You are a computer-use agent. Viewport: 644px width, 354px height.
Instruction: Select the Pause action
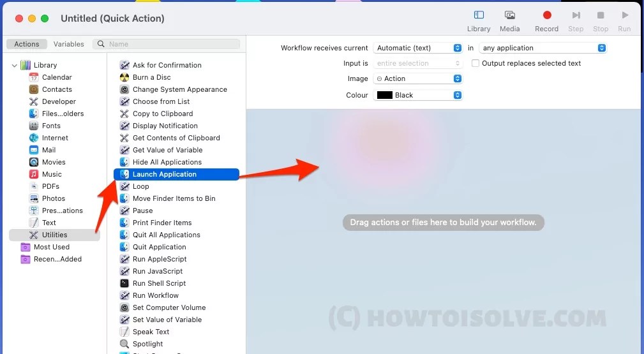click(x=142, y=210)
